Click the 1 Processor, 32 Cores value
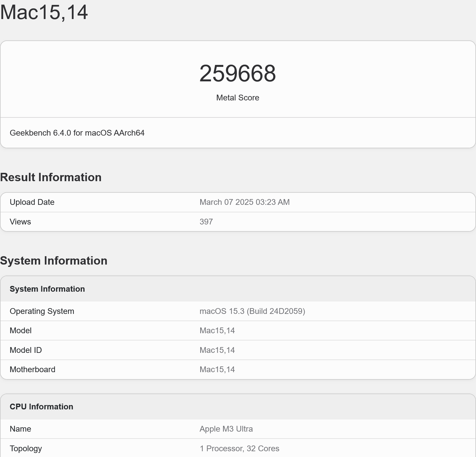 (x=239, y=448)
